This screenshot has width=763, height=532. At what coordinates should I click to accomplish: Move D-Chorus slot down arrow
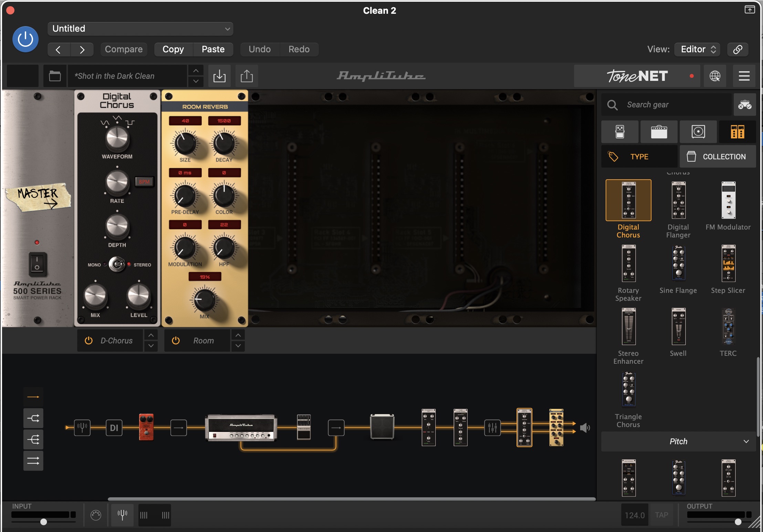(151, 346)
